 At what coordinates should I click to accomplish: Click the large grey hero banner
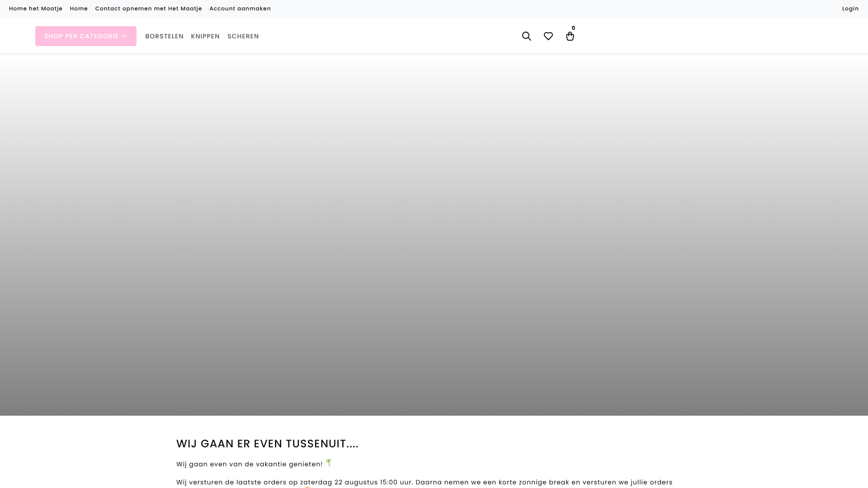pyautogui.click(x=434, y=235)
